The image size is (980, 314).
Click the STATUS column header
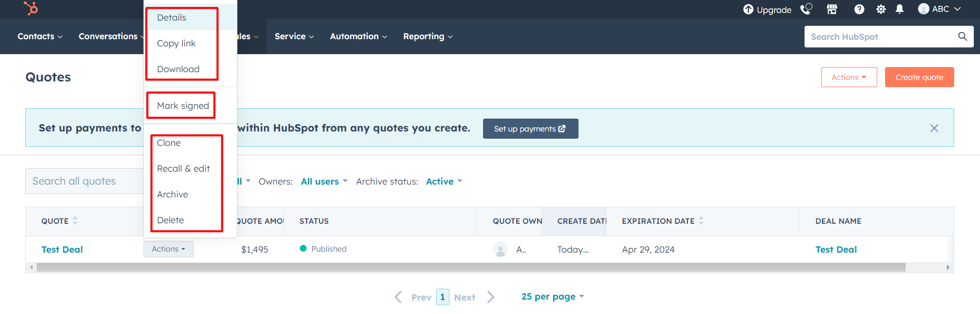314,221
